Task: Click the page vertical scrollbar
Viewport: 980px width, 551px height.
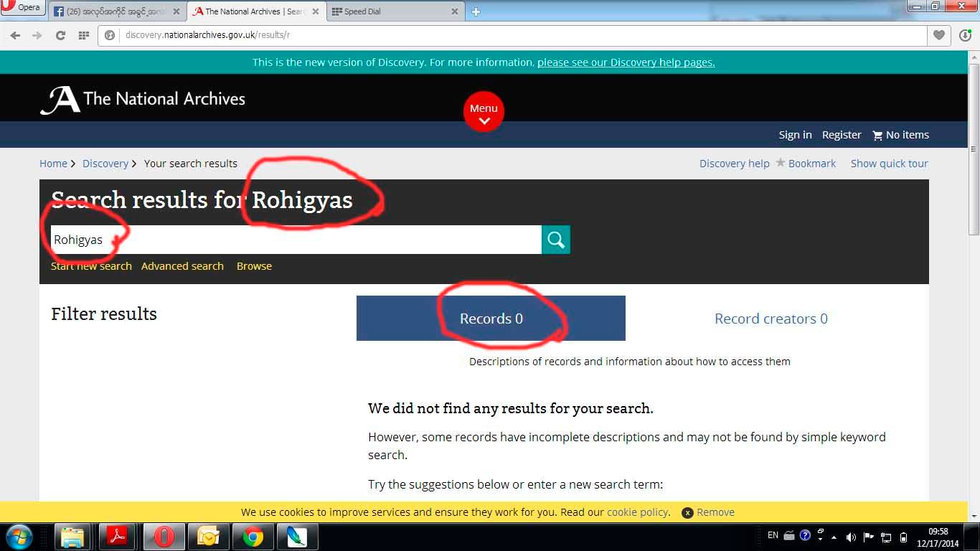Action: click(x=974, y=150)
